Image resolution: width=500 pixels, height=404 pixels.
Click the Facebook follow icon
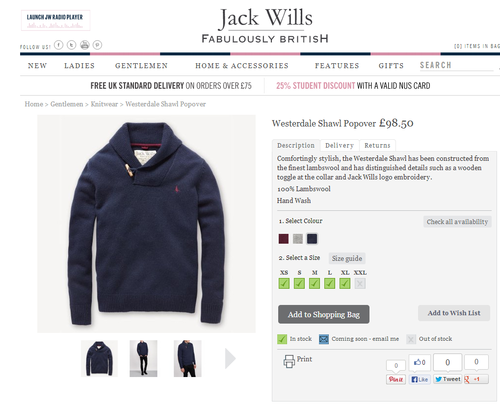pyautogui.click(x=59, y=45)
